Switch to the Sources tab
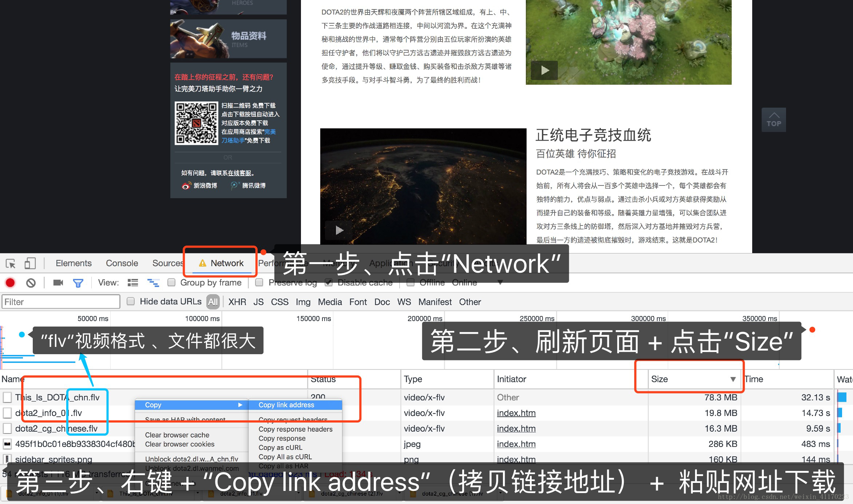853x504 pixels. pyautogui.click(x=168, y=263)
